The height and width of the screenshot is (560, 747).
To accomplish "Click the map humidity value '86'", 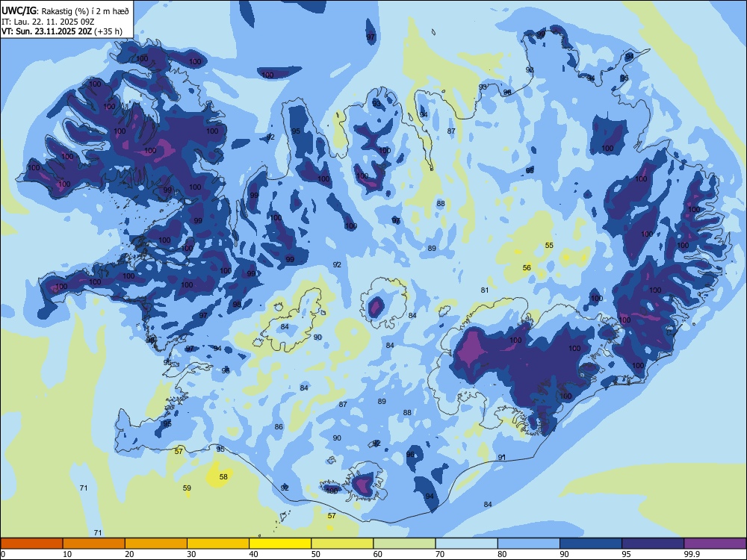I will tap(279, 426).
